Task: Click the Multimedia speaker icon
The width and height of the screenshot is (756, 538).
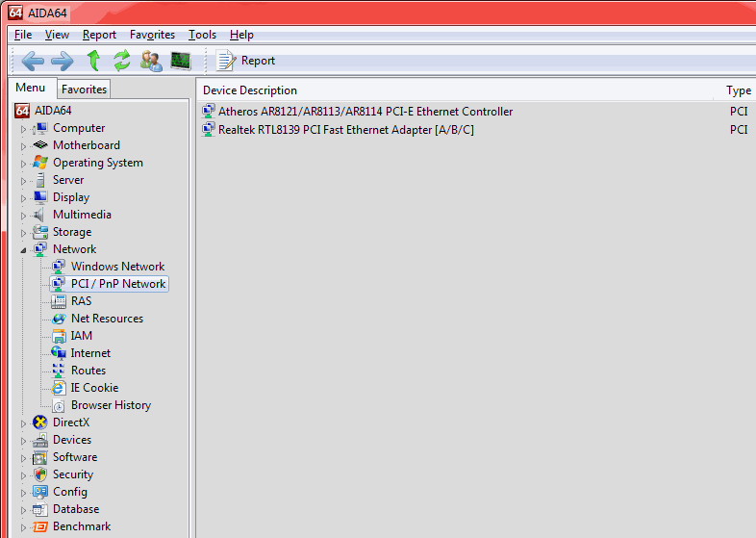Action: tap(39, 215)
